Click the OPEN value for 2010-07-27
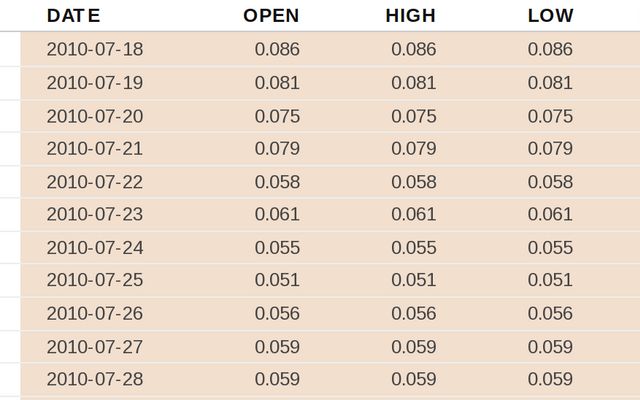Screen dimensions: 640x400 click(277, 347)
